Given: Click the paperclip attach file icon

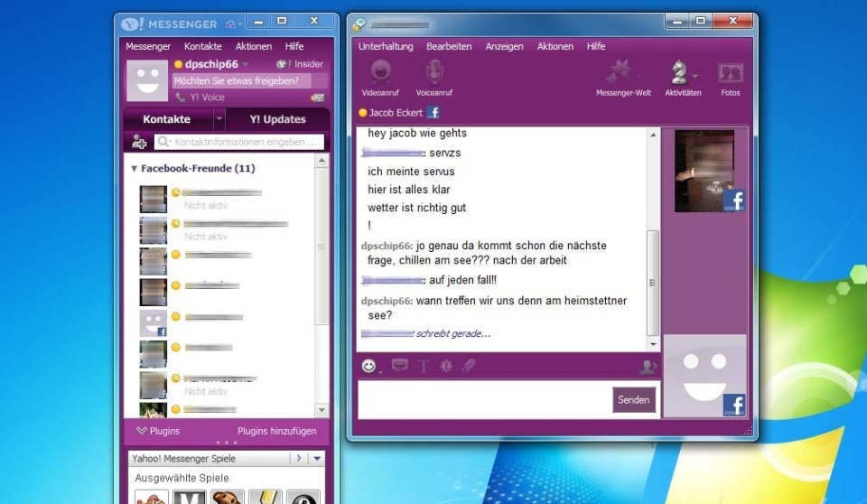Looking at the screenshot, I should tap(469, 366).
